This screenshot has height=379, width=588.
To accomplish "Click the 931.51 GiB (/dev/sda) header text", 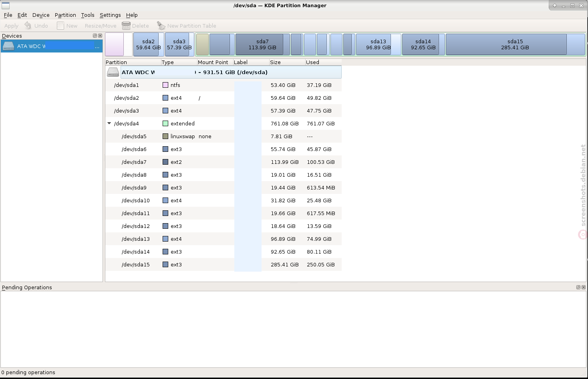I will (235, 72).
